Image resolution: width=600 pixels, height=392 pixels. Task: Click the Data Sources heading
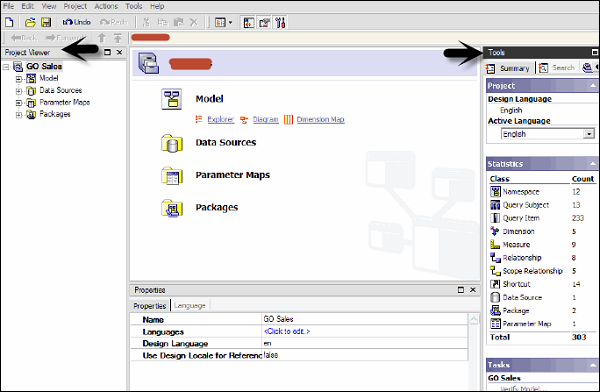pos(226,142)
